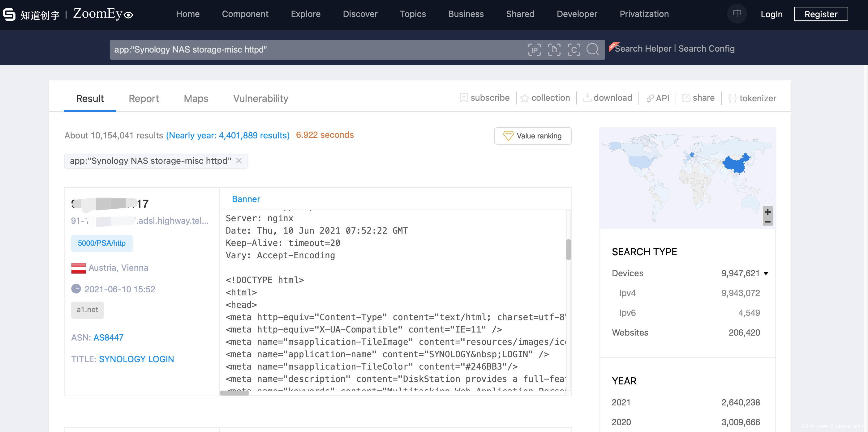Open the Explore menu item
The height and width of the screenshot is (432, 868).
point(305,14)
